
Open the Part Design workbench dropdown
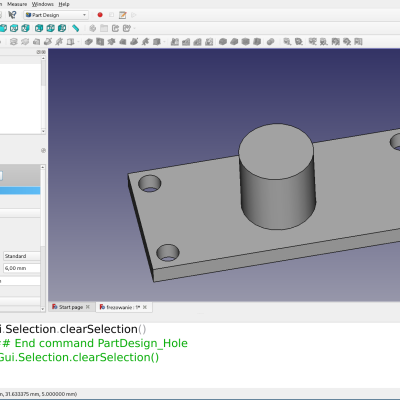(x=56, y=15)
